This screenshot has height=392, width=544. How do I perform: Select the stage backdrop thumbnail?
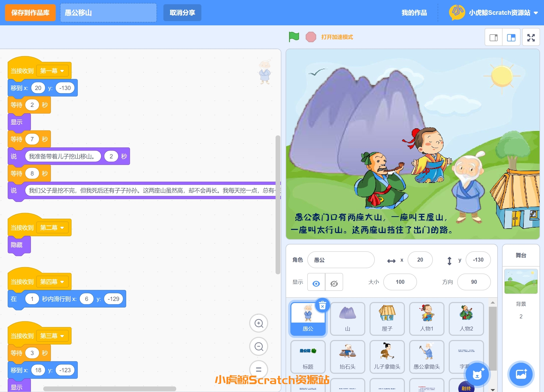point(521,281)
